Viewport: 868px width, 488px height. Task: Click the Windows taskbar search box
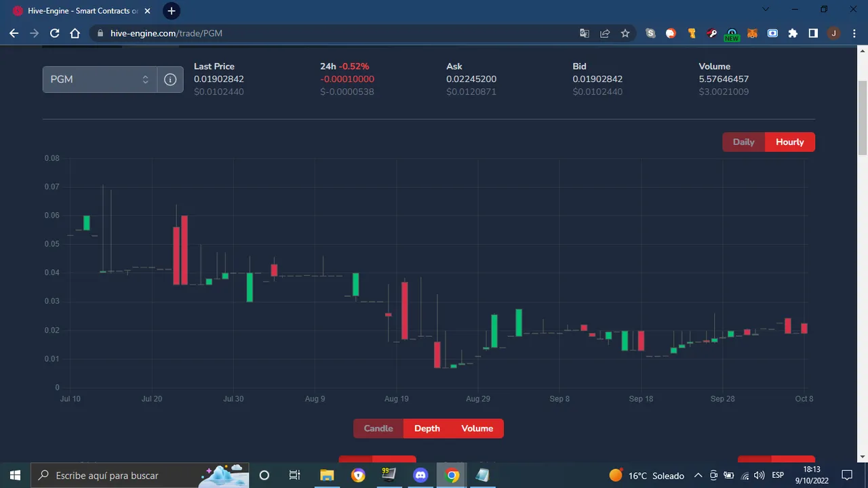140,475
